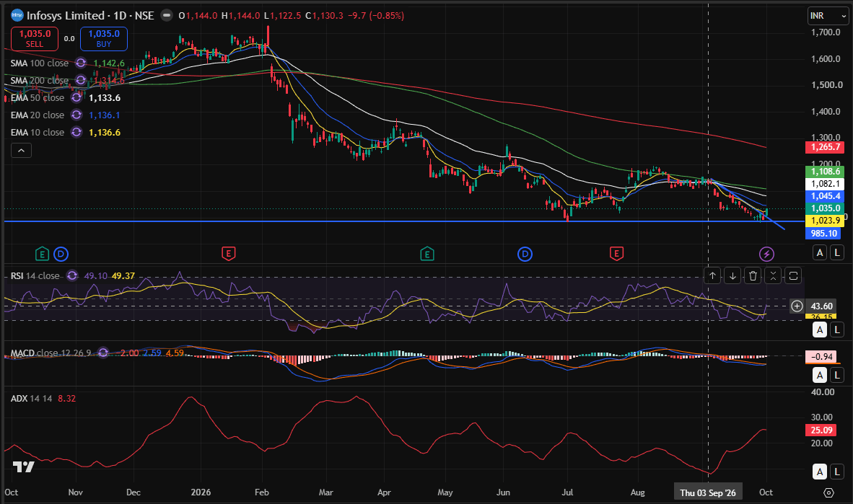Click the red 1,265.7 price label
This screenshot has width=853, height=504.
tap(825, 147)
